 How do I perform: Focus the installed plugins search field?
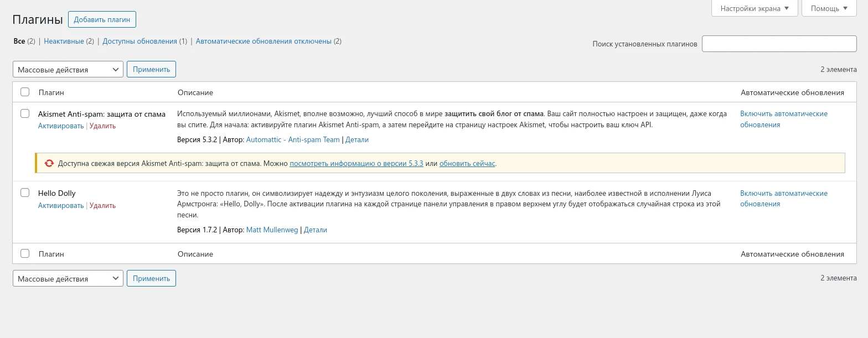779,44
